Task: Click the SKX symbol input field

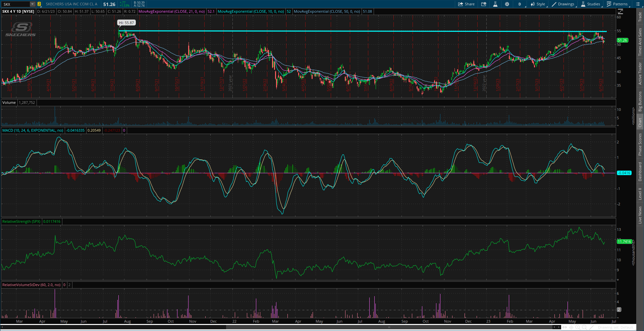Action: click(x=15, y=4)
